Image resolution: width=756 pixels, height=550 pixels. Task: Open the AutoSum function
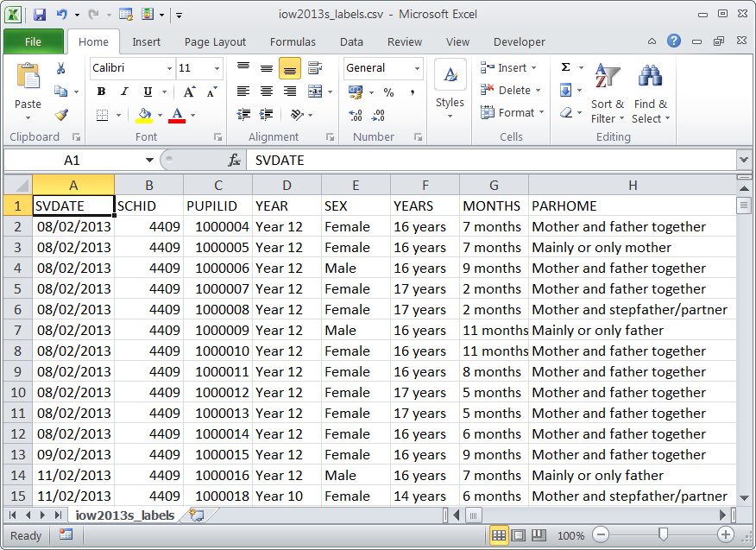click(x=564, y=66)
